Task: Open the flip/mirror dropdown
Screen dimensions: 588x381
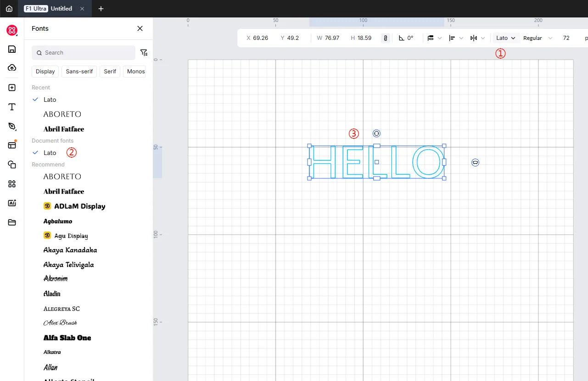Action: (477, 38)
